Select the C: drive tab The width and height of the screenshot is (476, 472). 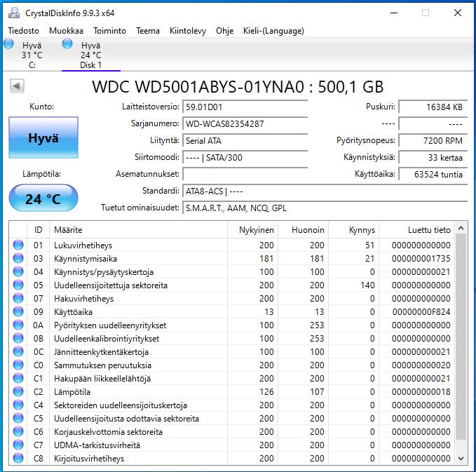point(32,55)
